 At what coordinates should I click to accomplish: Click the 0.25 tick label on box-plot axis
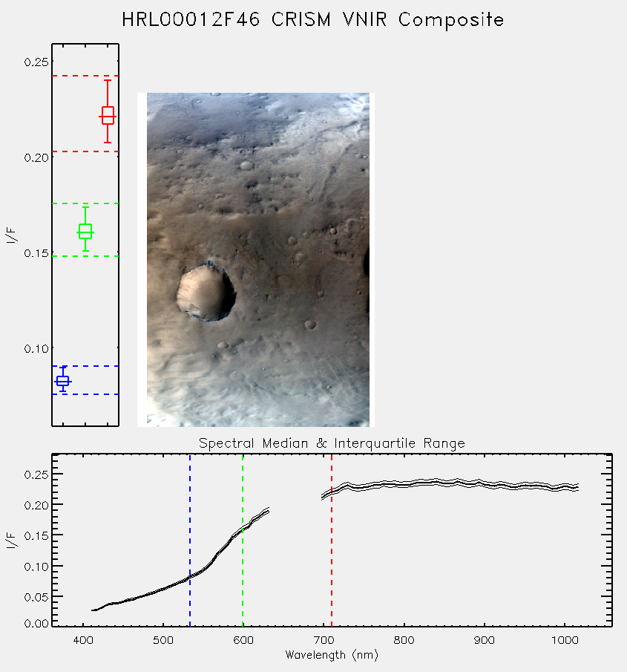coord(36,62)
